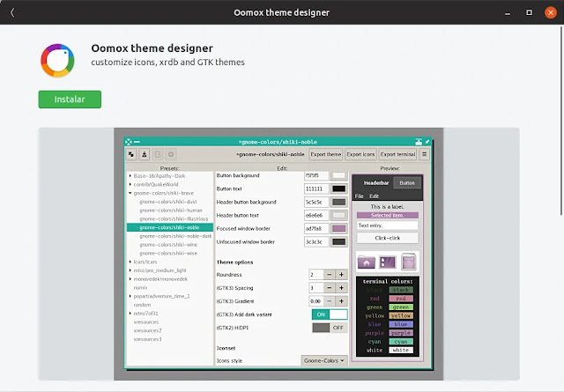Click the first (import/clone) toolbar icon in Oomox
The width and height of the screenshot is (564, 392).
(131, 154)
